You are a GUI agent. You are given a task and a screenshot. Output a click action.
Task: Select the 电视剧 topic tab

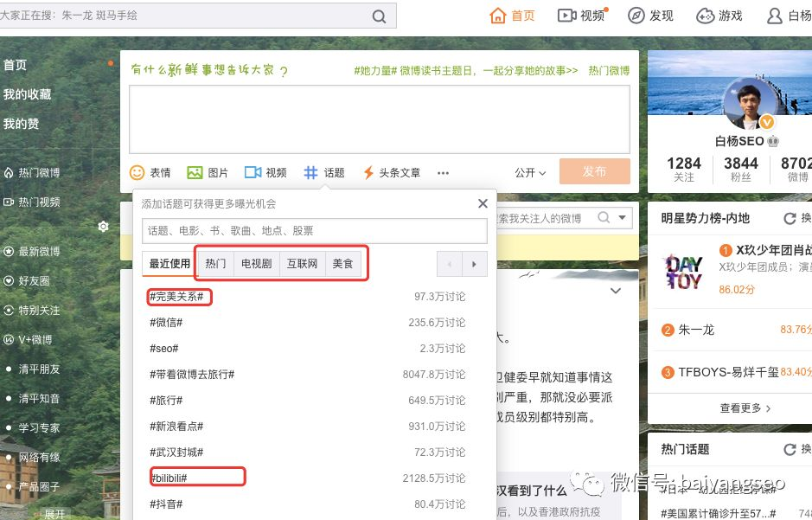(x=256, y=263)
